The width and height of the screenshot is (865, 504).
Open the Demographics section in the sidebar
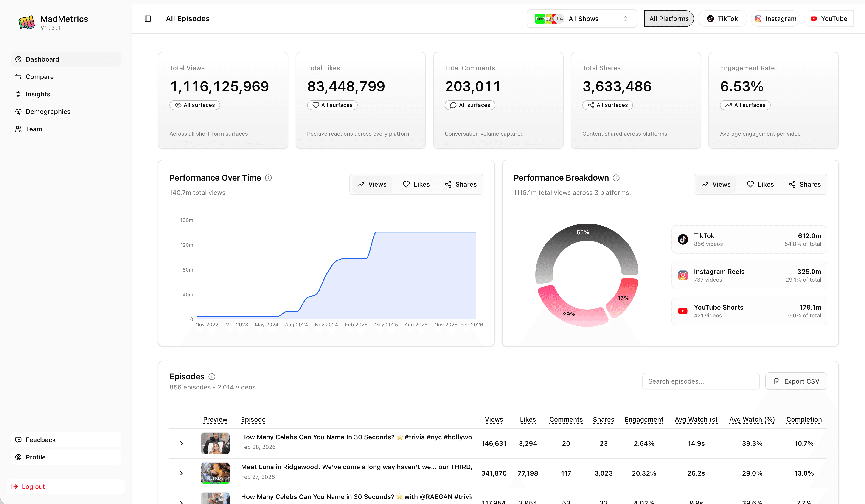point(48,112)
